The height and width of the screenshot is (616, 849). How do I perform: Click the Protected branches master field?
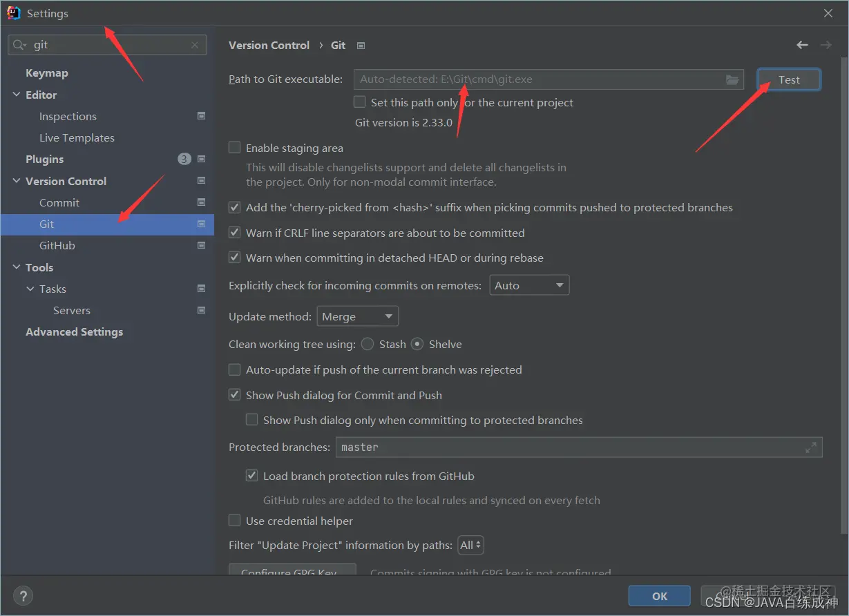tap(579, 447)
